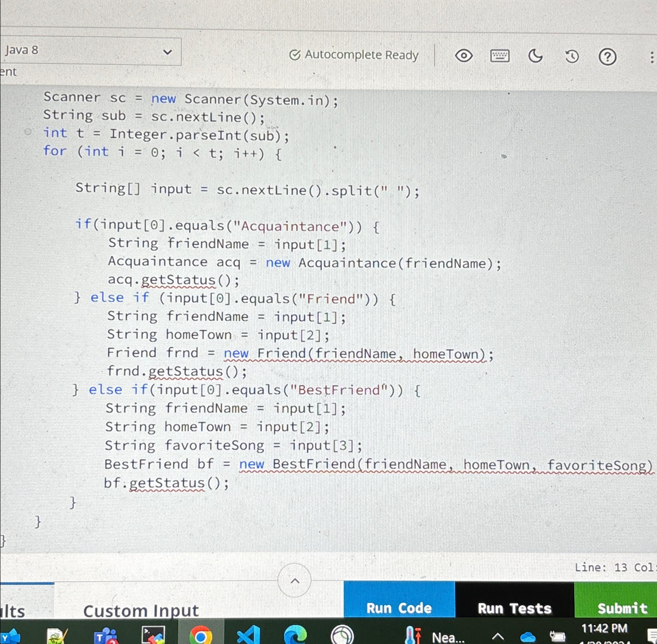Open the code history restore icon
The image size is (657, 644).
tap(572, 57)
